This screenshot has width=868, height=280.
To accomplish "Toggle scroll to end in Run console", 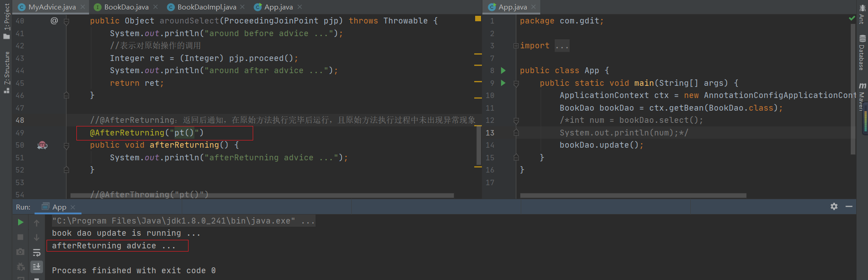I will click(x=37, y=266).
